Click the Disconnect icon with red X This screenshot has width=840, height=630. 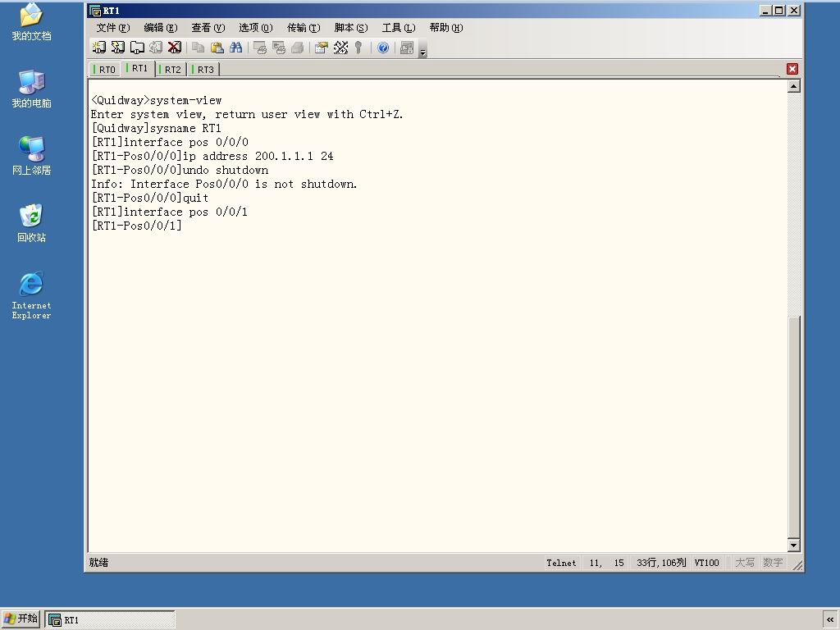[x=175, y=48]
